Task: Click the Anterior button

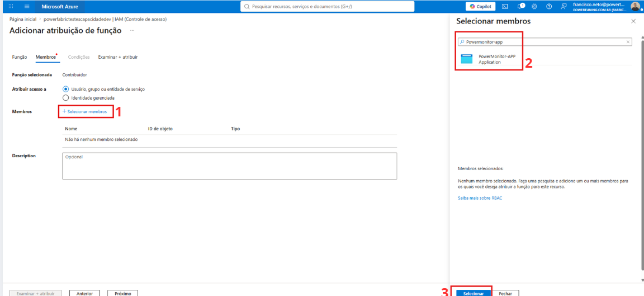Action: [x=84, y=294]
